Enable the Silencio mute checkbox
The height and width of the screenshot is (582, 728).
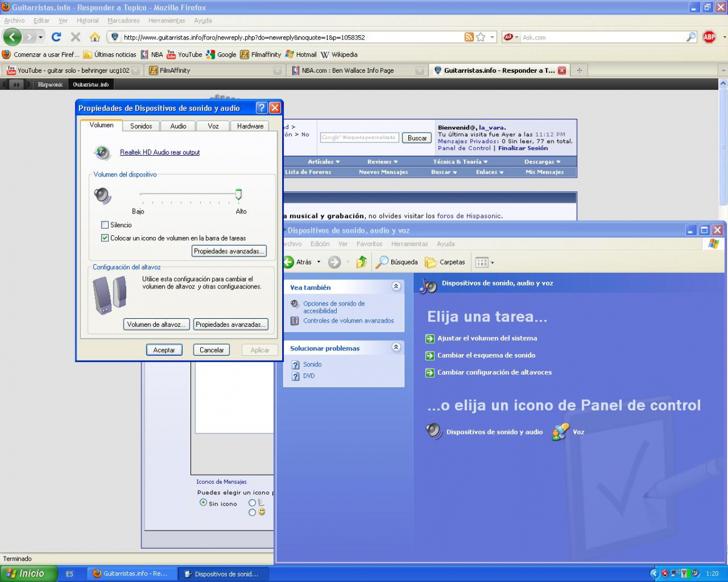click(x=105, y=225)
